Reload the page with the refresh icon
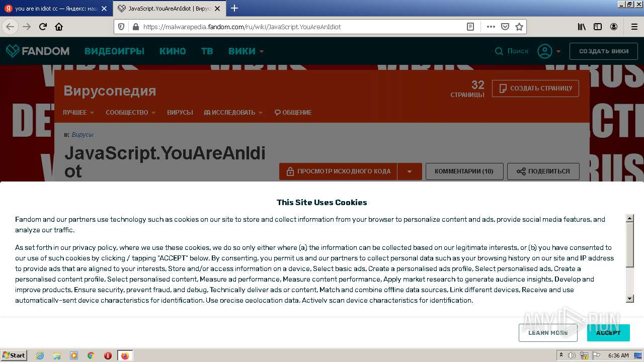644x362 pixels. 43,27
